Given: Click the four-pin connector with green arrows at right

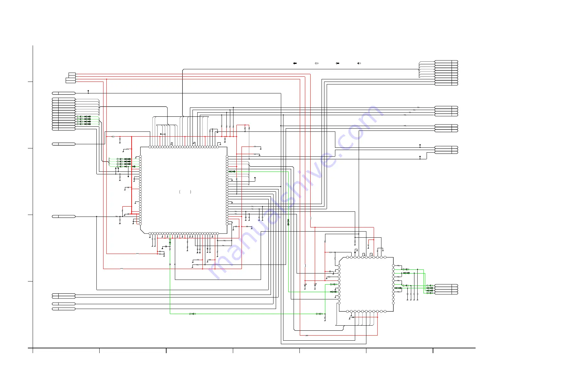Looking at the screenshot, I should point(446,289).
